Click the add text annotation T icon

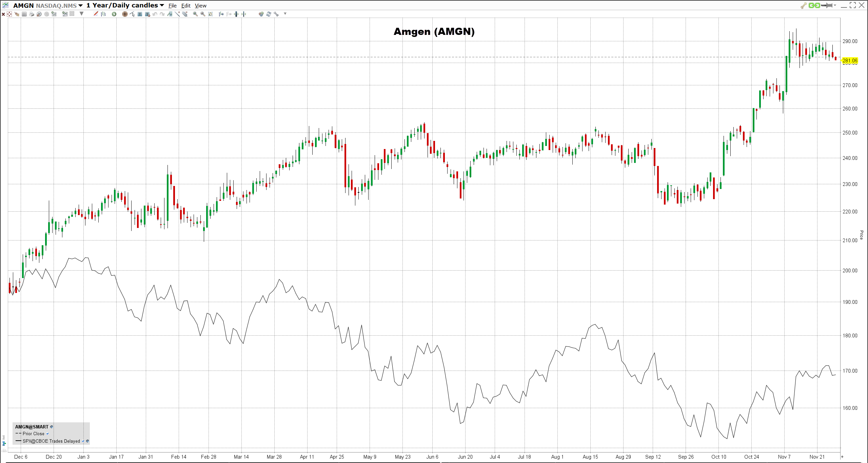pyautogui.click(x=140, y=14)
